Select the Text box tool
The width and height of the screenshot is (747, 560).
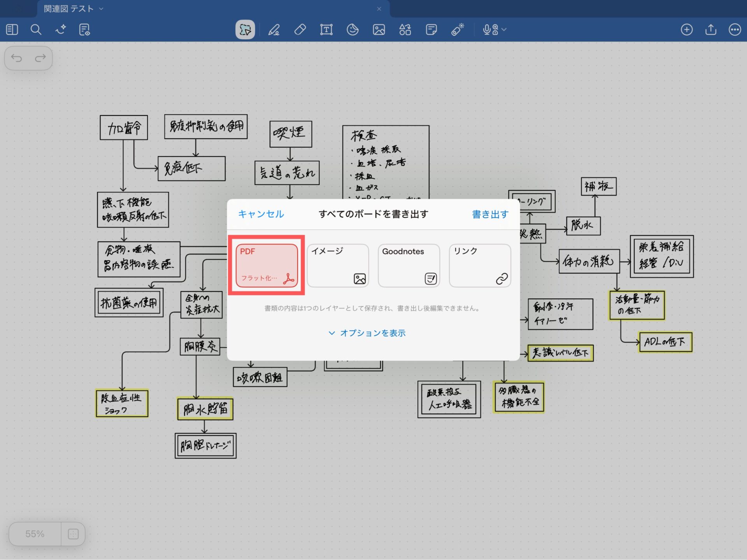coord(326,30)
